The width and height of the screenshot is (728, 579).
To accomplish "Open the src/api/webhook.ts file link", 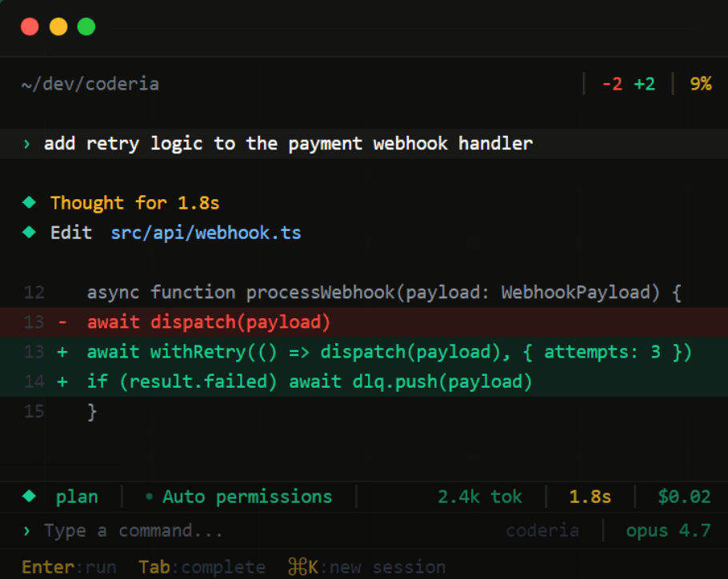I will coord(206,233).
